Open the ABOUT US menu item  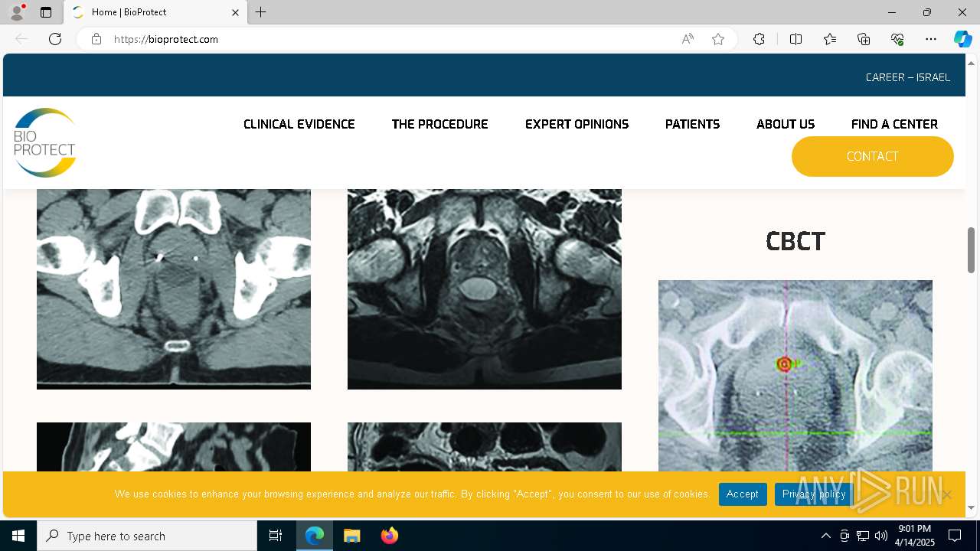point(786,124)
